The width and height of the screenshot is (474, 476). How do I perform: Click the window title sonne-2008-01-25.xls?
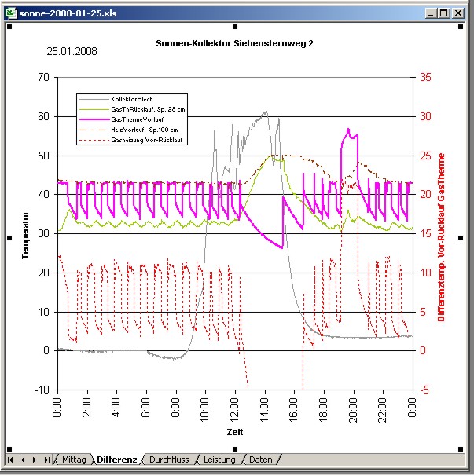click(68, 13)
